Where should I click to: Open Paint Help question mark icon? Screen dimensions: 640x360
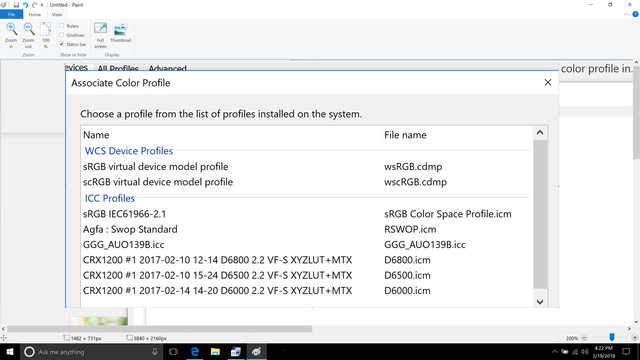click(635, 14)
